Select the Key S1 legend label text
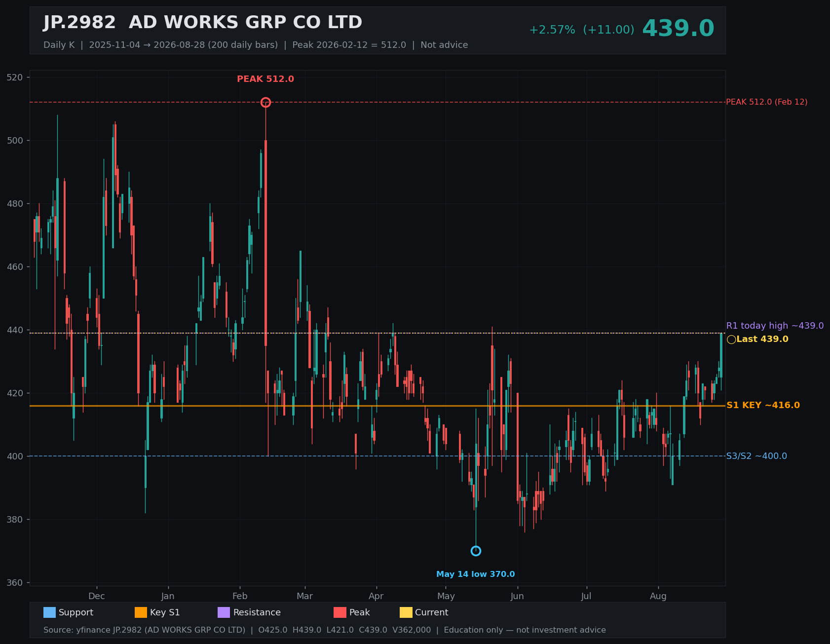830x644 pixels. [x=165, y=612]
